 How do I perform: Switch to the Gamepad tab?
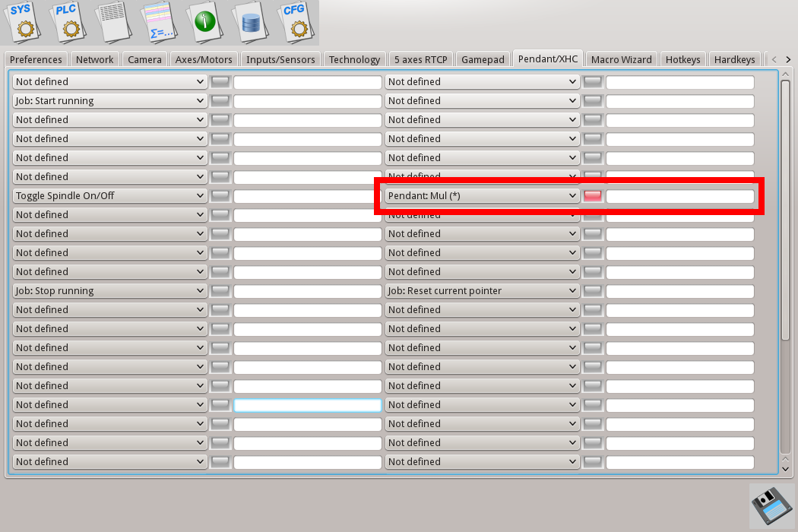tap(483, 59)
